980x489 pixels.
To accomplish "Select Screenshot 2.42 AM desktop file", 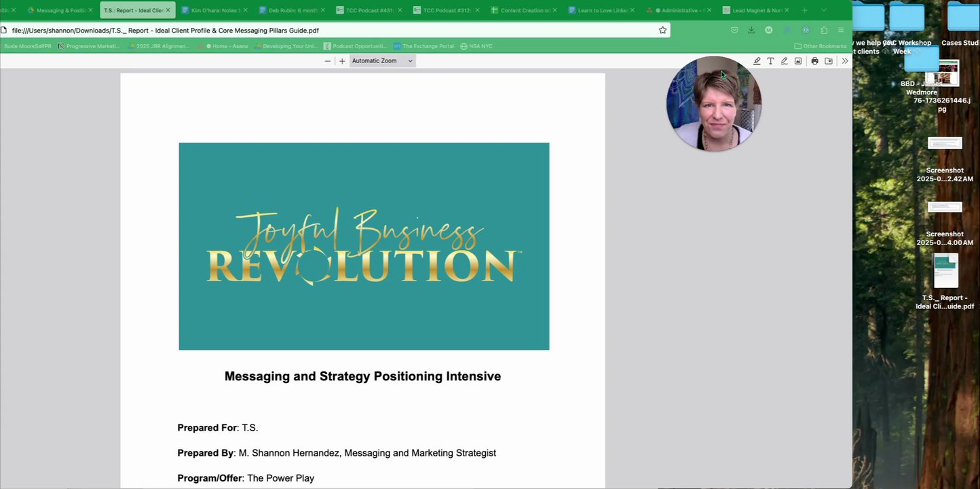I will point(945,160).
